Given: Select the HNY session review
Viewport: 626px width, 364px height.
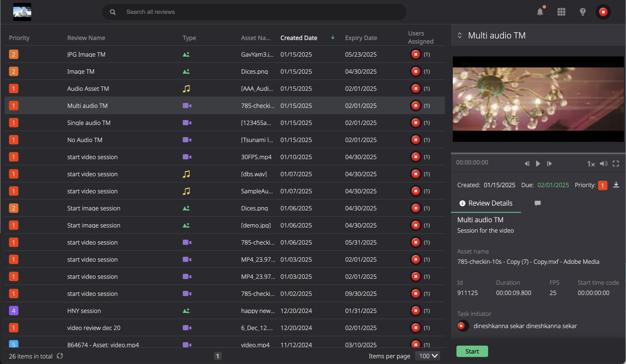Looking at the screenshot, I should 224,311.
